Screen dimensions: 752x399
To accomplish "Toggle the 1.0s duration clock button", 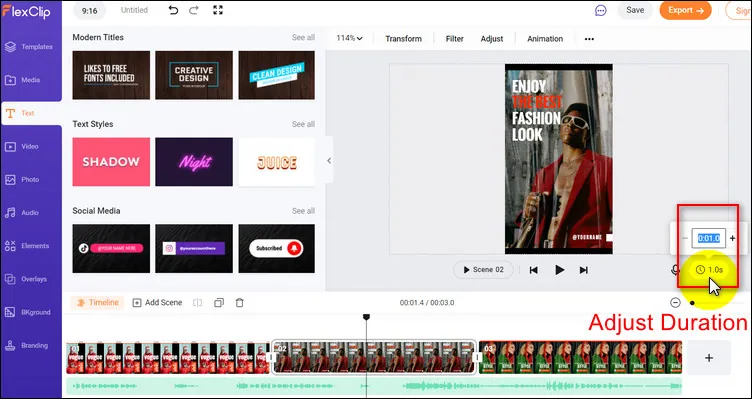I will pyautogui.click(x=709, y=270).
